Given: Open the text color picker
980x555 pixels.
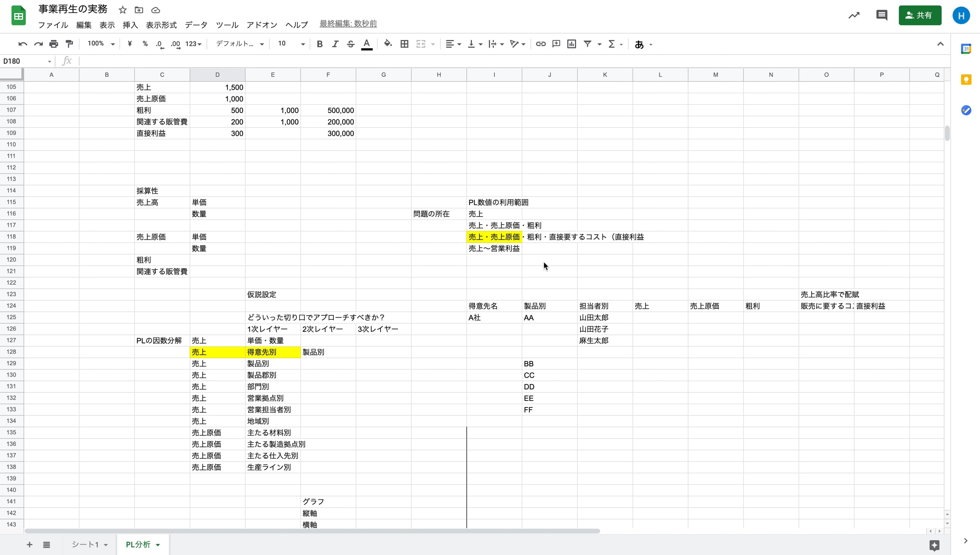Looking at the screenshot, I should tap(367, 44).
